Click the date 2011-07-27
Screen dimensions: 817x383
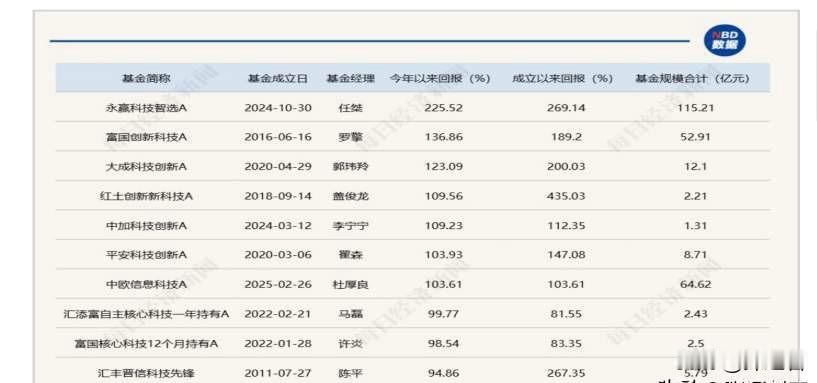(x=278, y=373)
